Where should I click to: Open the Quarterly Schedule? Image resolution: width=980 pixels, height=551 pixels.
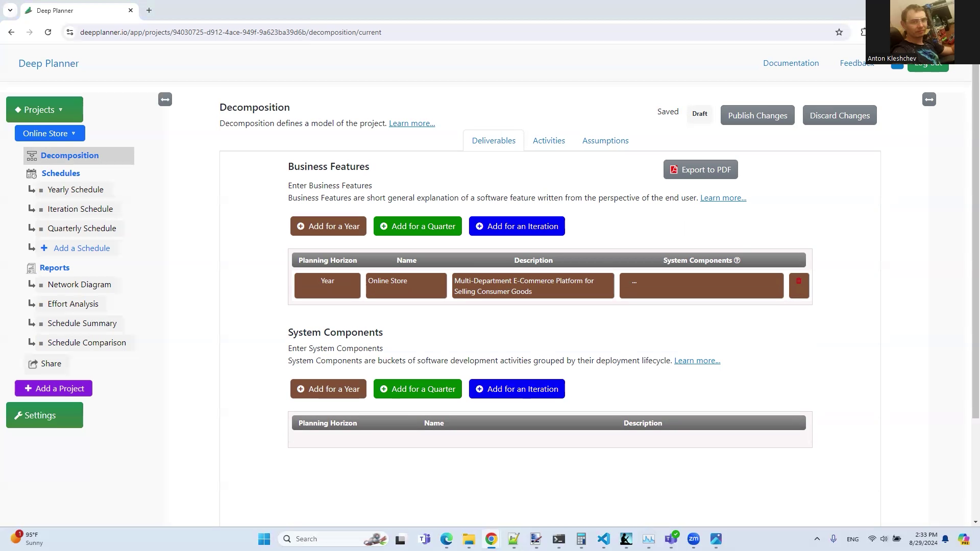point(82,229)
